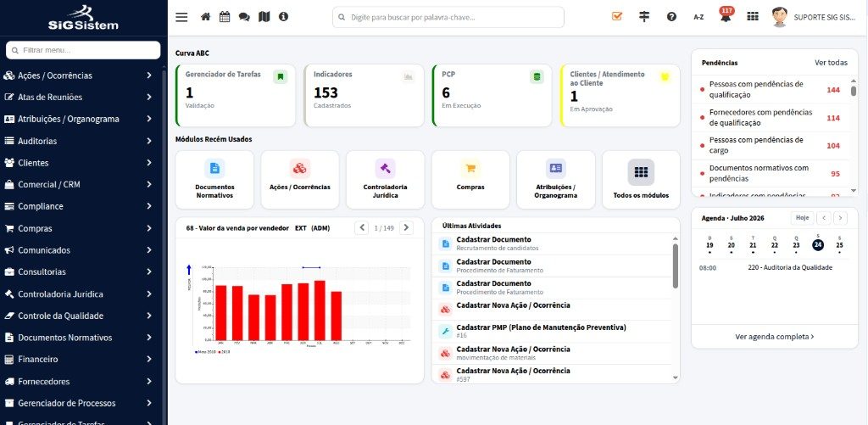Click Ver todas pendências link

831,63
